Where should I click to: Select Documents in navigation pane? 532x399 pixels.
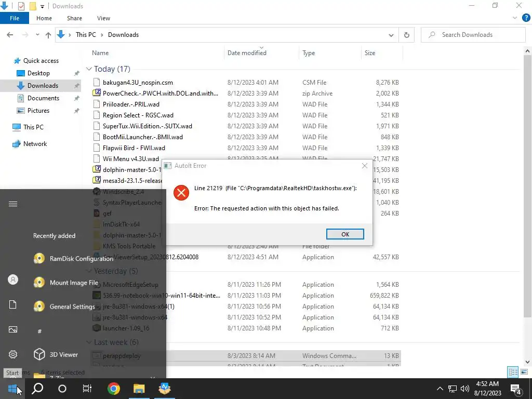(43, 98)
